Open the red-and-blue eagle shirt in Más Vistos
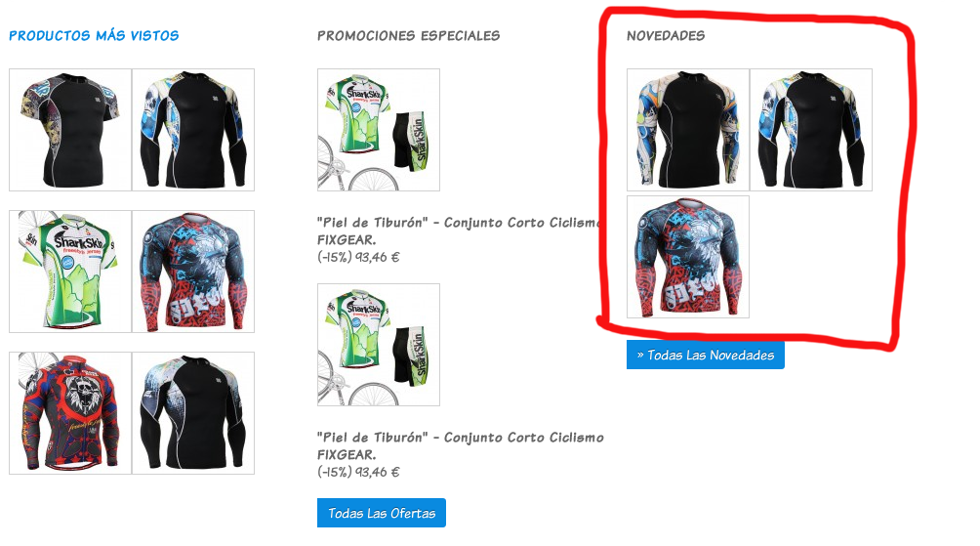 click(193, 272)
